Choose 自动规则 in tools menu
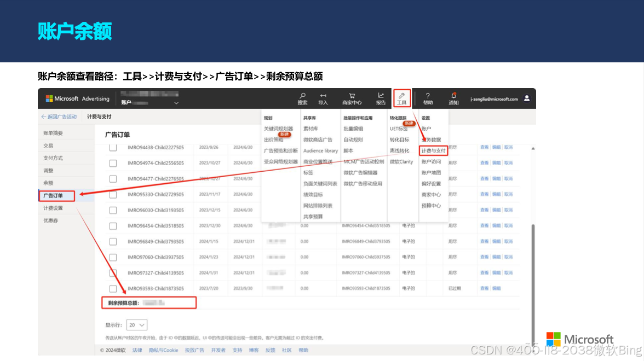This screenshot has height=361, width=644. pyautogui.click(x=353, y=140)
